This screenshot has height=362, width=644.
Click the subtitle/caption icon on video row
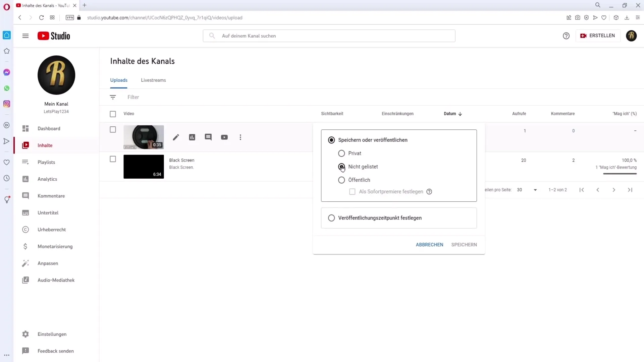208,137
